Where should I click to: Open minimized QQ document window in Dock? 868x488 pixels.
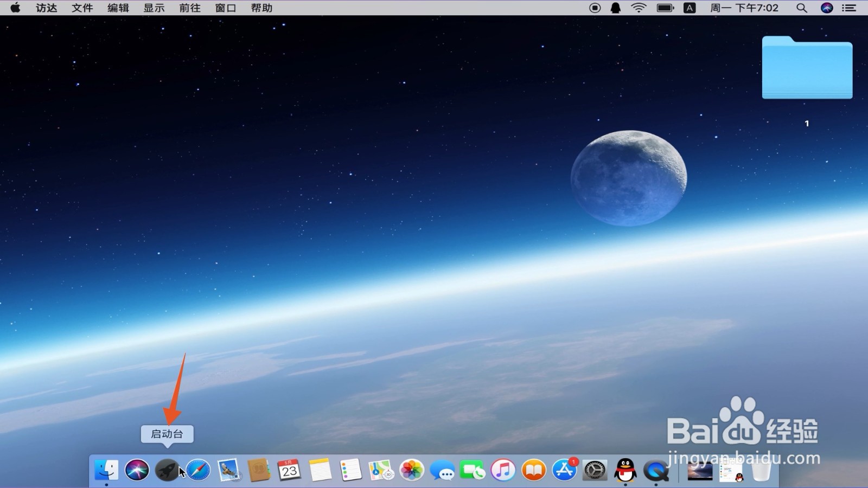731,471
